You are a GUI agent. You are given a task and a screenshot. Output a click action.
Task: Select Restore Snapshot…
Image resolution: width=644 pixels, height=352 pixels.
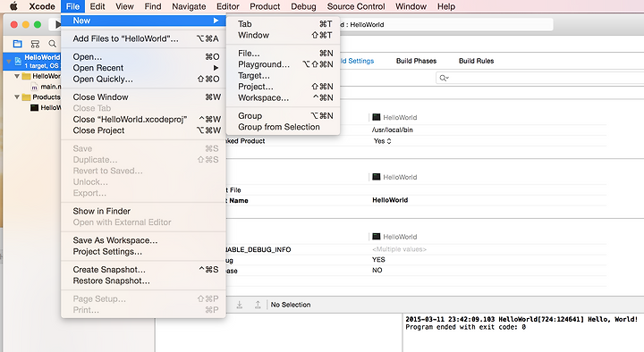(143, 281)
